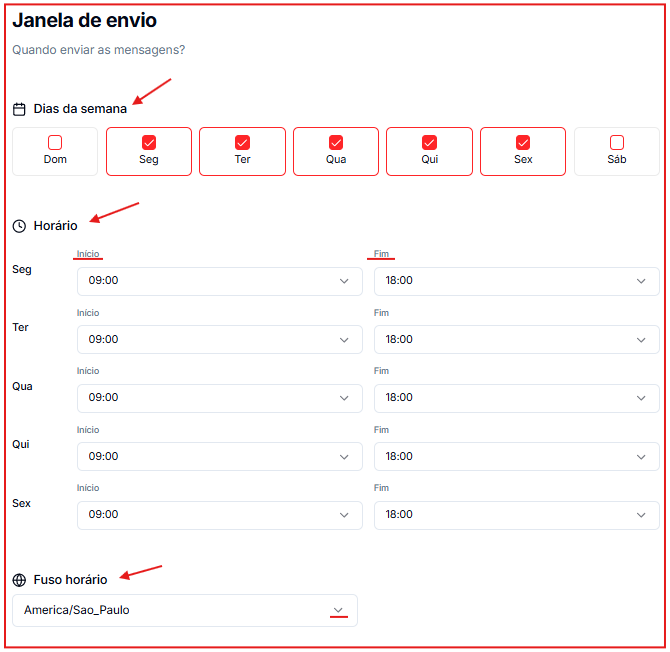Click the Fim label in the Sex row

(x=381, y=488)
